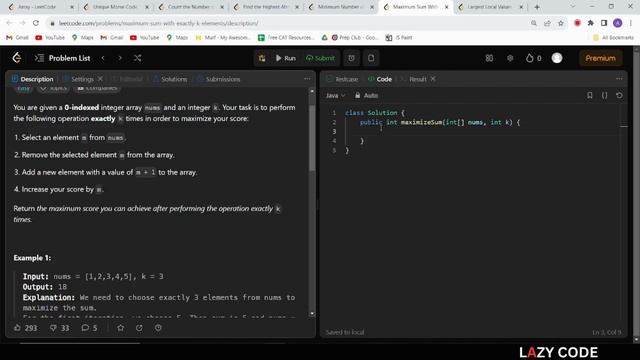Open the first Gmail bookmark
Viewport: 640px width, 360px height.
tap(17, 38)
